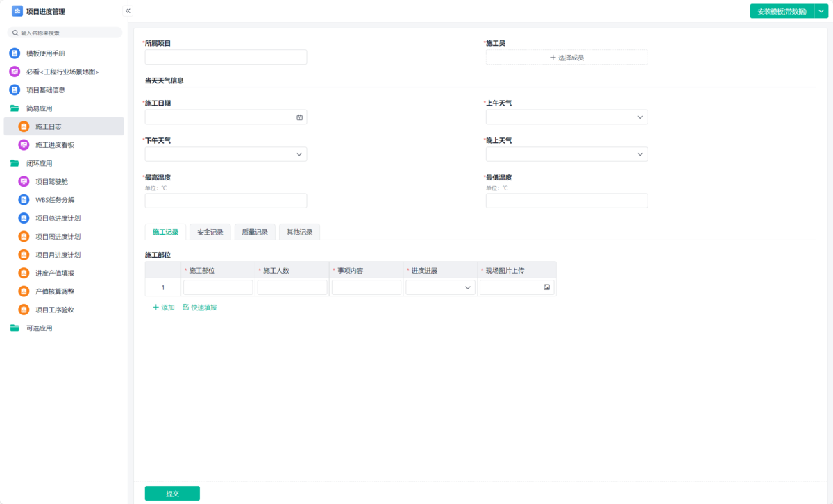This screenshot has width=833, height=504.
Task: Click row number 1 in table
Action: point(163,287)
